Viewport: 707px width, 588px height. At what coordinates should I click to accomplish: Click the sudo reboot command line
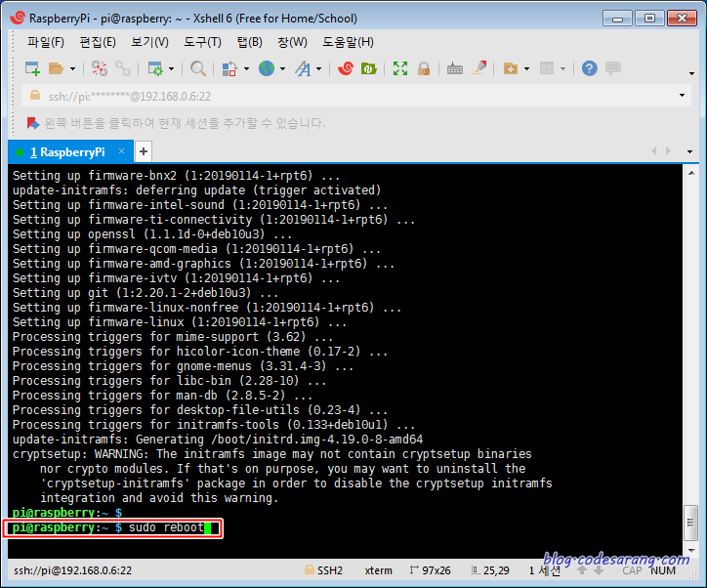tap(112, 527)
